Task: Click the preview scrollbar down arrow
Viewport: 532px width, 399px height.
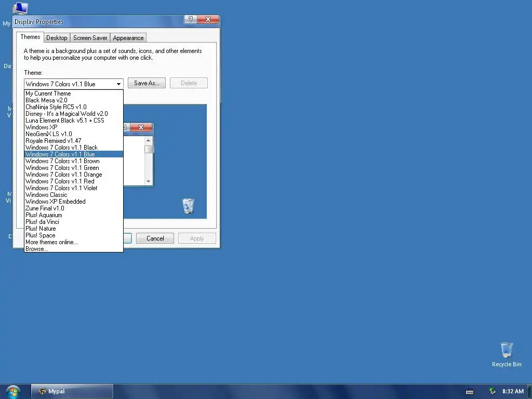Action: 148,181
